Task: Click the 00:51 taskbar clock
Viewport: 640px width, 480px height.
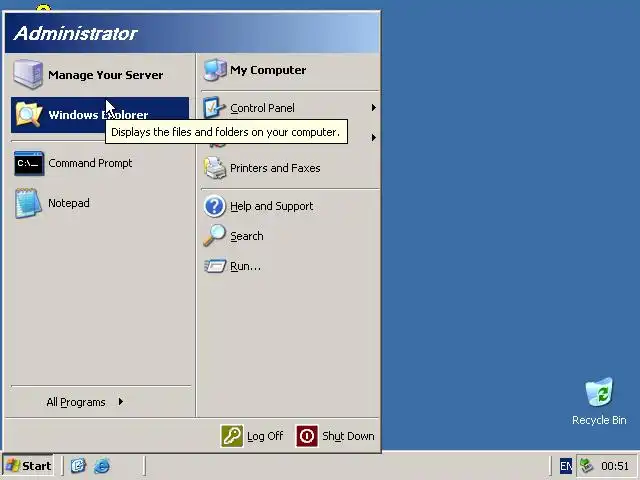Action: click(615, 466)
